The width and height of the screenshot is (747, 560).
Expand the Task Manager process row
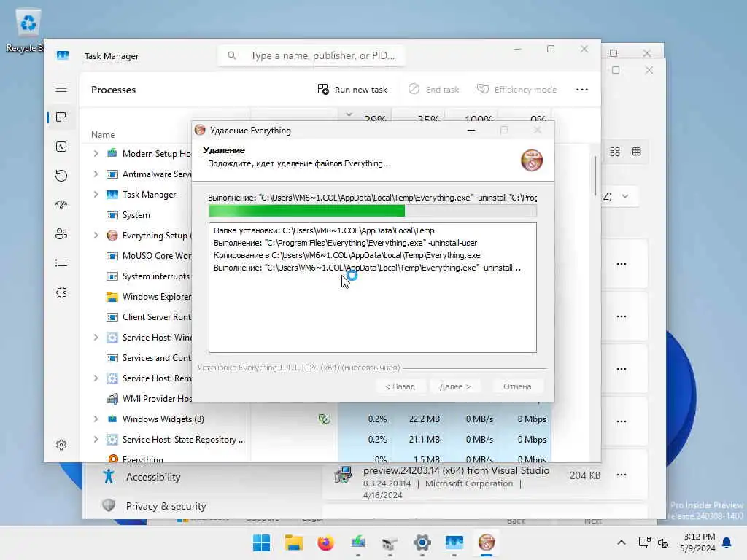point(96,194)
